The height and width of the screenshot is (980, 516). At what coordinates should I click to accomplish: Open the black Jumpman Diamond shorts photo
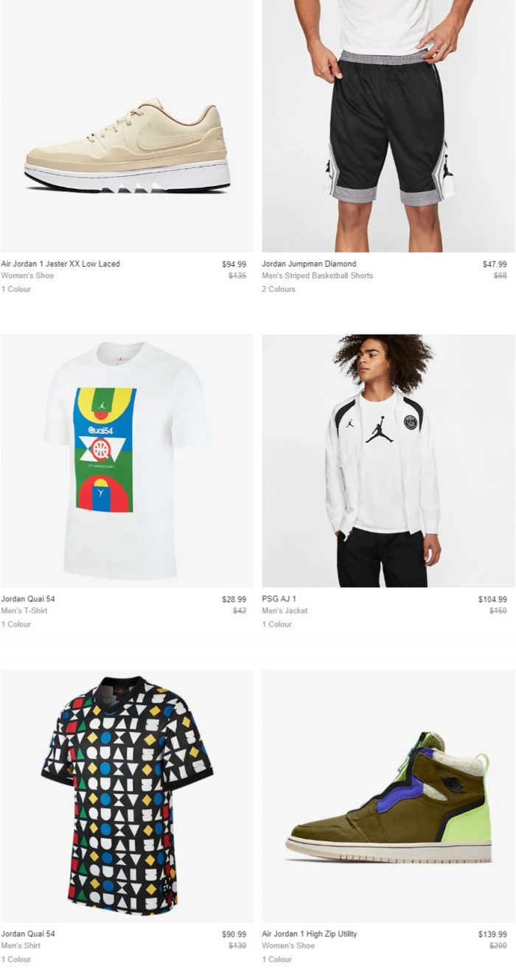pos(388,126)
